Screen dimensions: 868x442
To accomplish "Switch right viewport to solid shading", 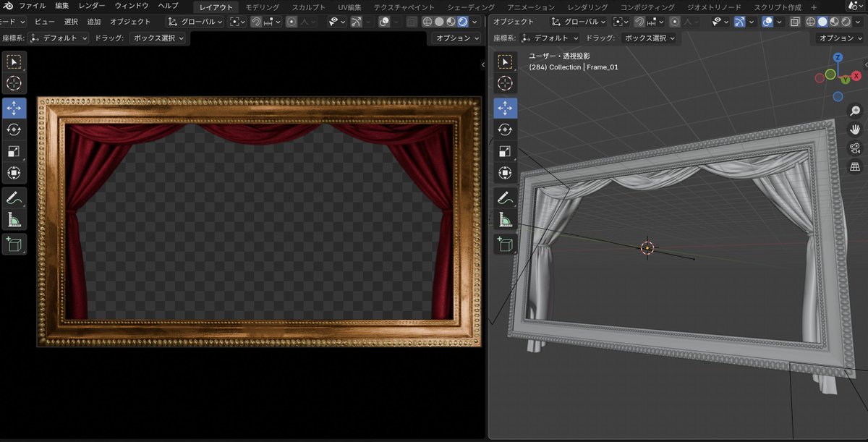I will coord(822,22).
